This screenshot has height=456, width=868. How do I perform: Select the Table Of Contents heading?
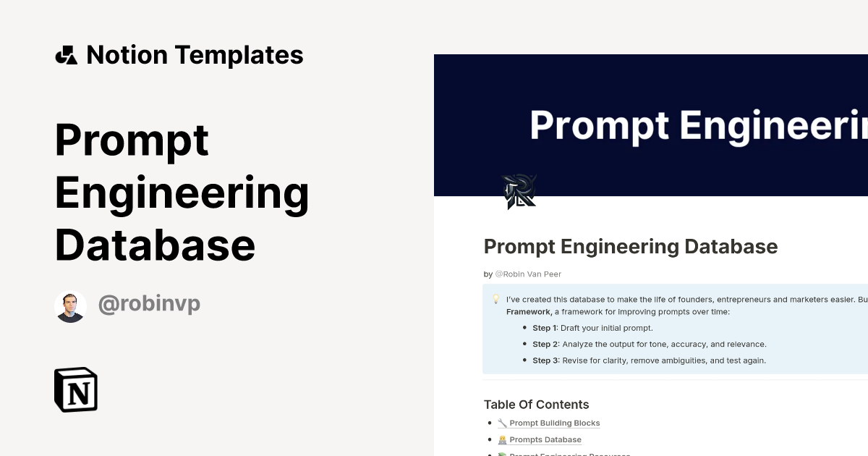[x=536, y=404]
